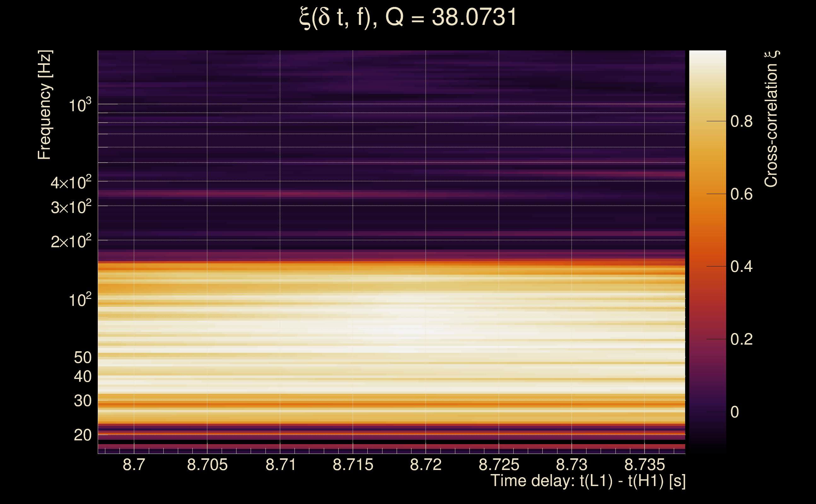Click the 8.735 x-axis tick label

click(644, 464)
